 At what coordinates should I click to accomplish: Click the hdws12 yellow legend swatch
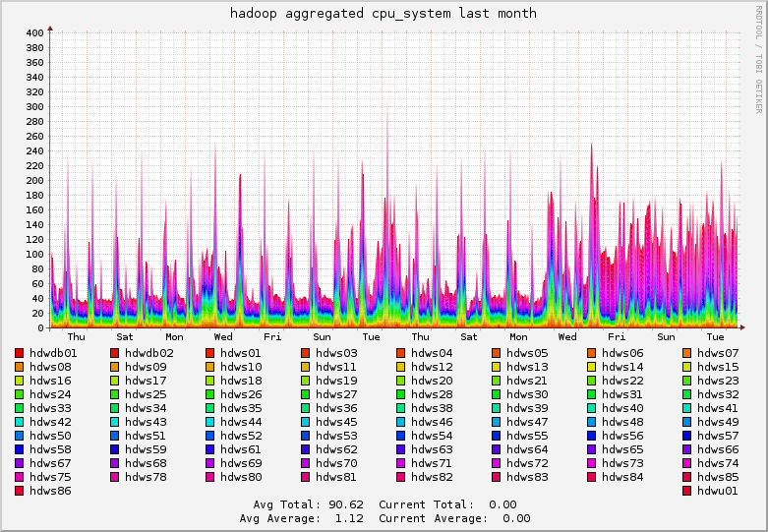400,367
